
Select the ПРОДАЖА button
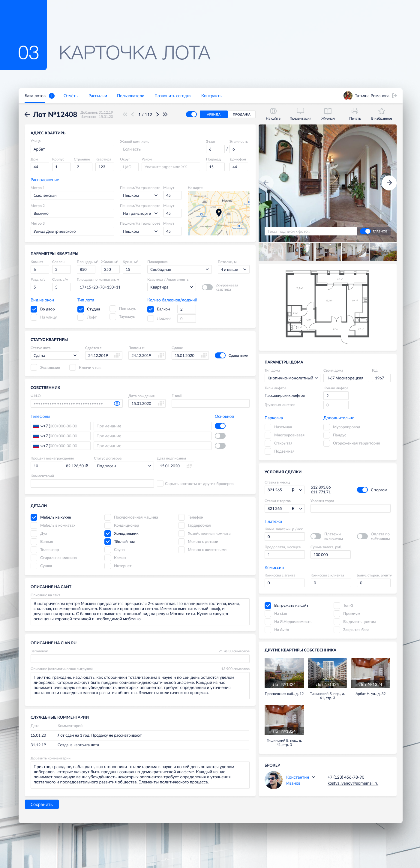[241, 115]
